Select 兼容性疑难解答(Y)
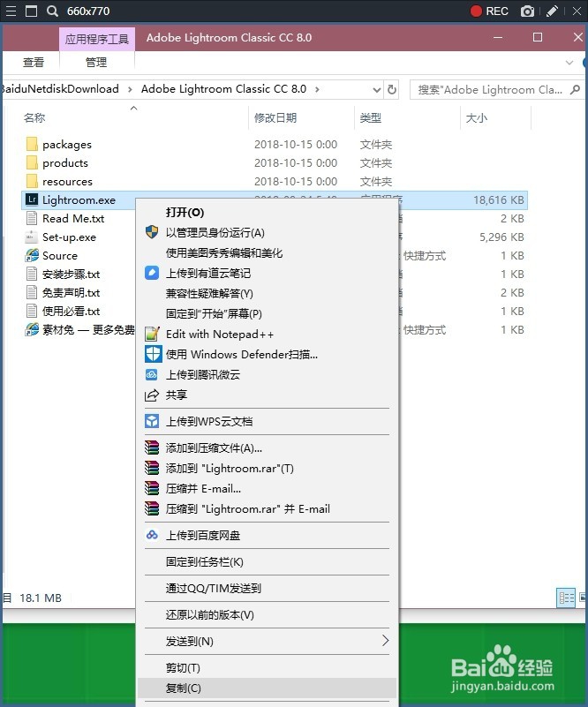588x707 pixels. 266,293
